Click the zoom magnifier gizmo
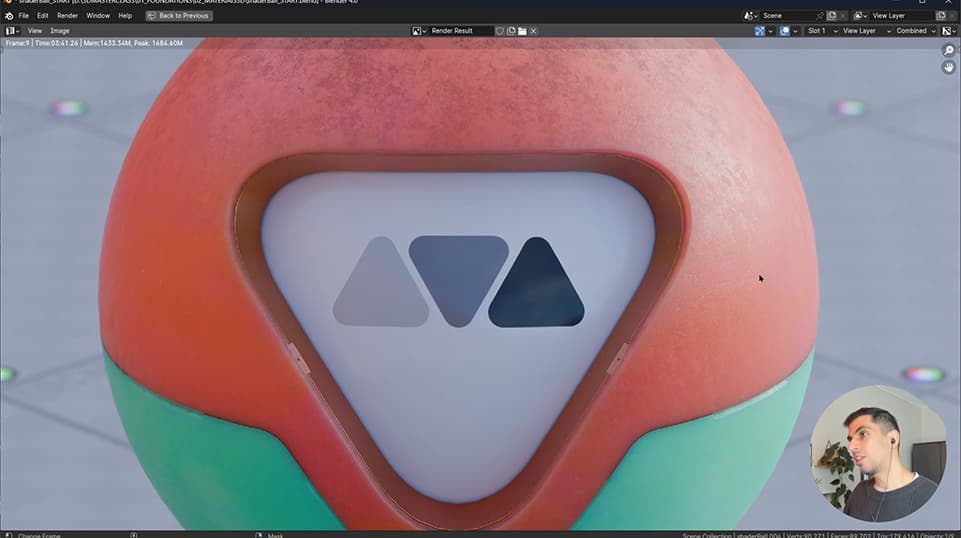 (x=949, y=51)
